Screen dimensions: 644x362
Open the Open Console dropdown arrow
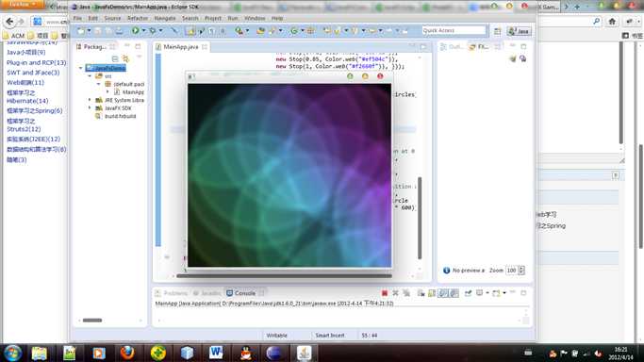pyautogui.click(x=504, y=293)
